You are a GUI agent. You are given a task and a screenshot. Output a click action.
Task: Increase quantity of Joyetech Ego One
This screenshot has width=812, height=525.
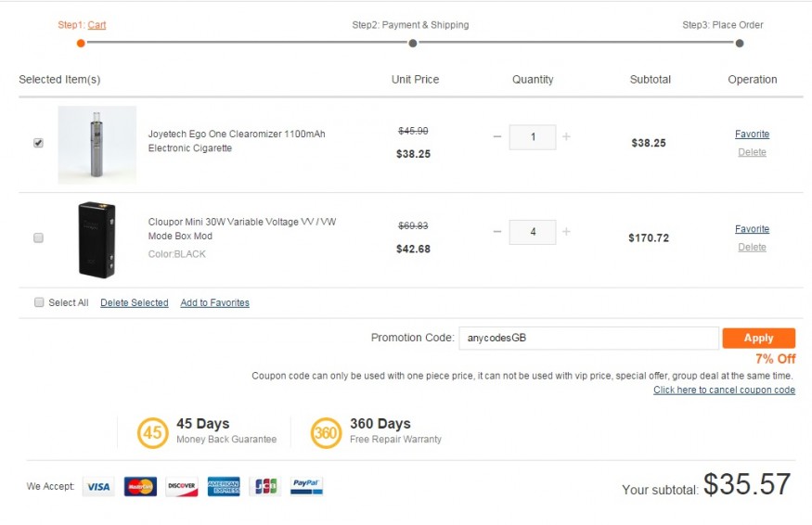566,136
